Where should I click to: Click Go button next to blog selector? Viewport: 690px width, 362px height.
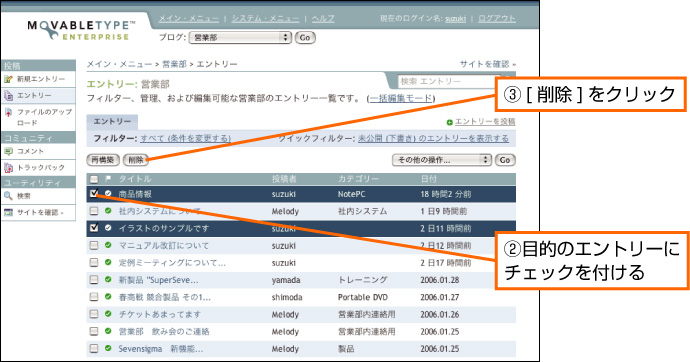click(x=305, y=38)
